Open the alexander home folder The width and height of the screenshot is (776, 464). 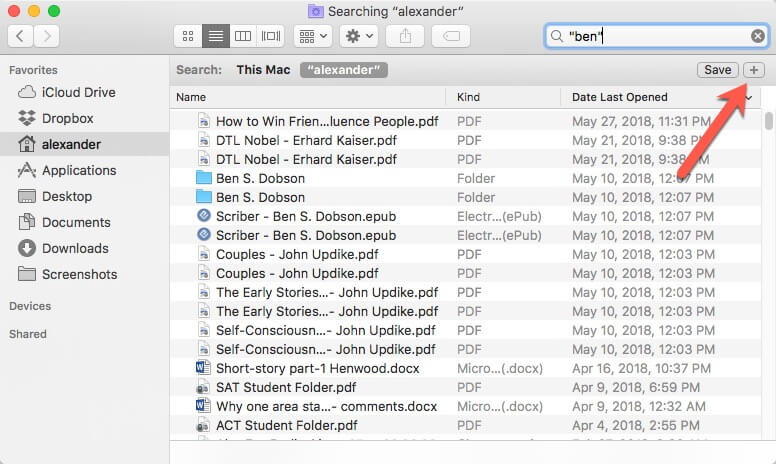pos(85,144)
